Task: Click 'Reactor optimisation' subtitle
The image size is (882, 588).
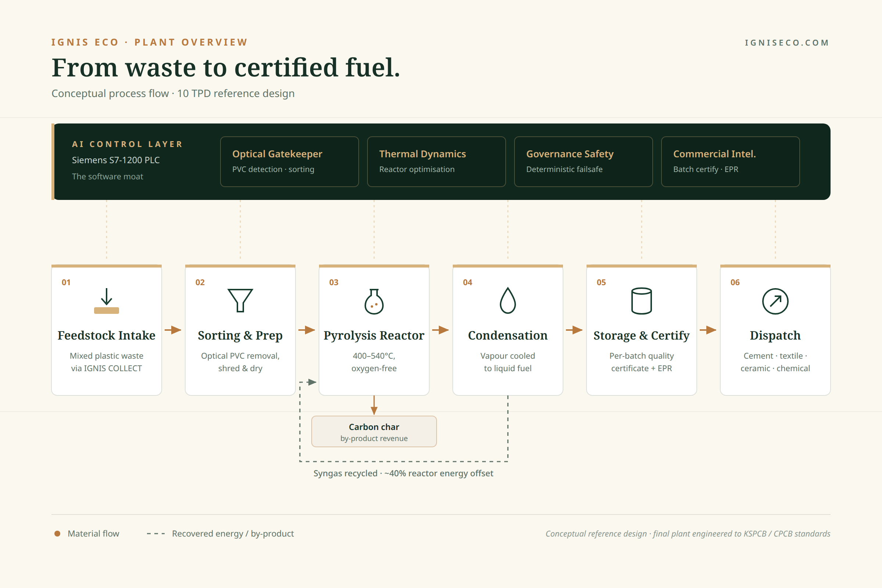Action: pyautogui.click(x=417, y=169)
